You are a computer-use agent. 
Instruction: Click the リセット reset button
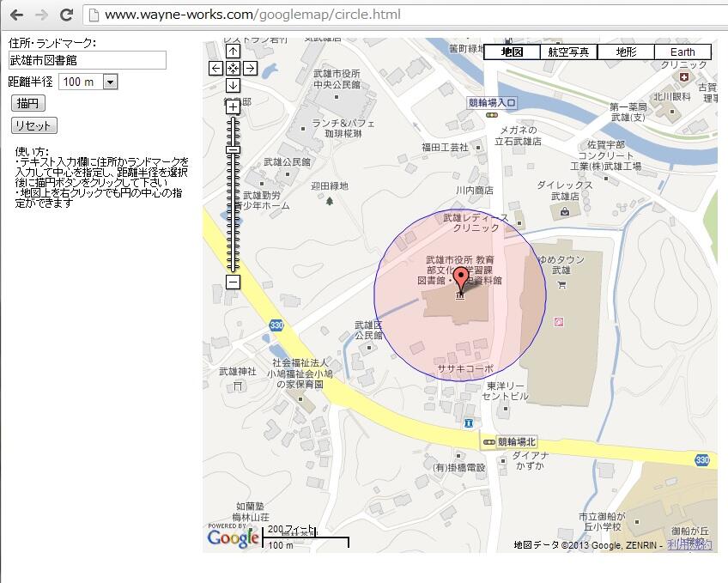point(33,125)
